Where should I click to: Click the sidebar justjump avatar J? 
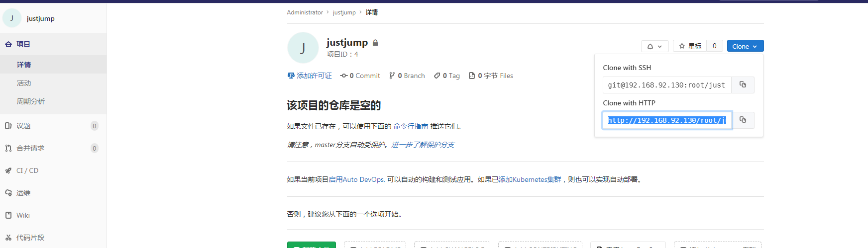tap(12, 18)
